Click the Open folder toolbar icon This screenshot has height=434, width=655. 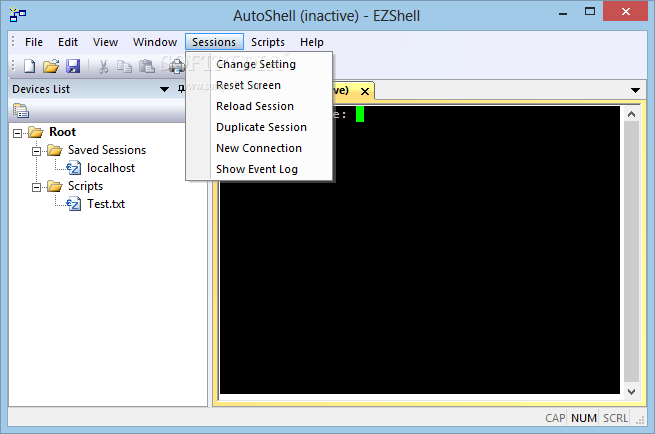(51, 66)
